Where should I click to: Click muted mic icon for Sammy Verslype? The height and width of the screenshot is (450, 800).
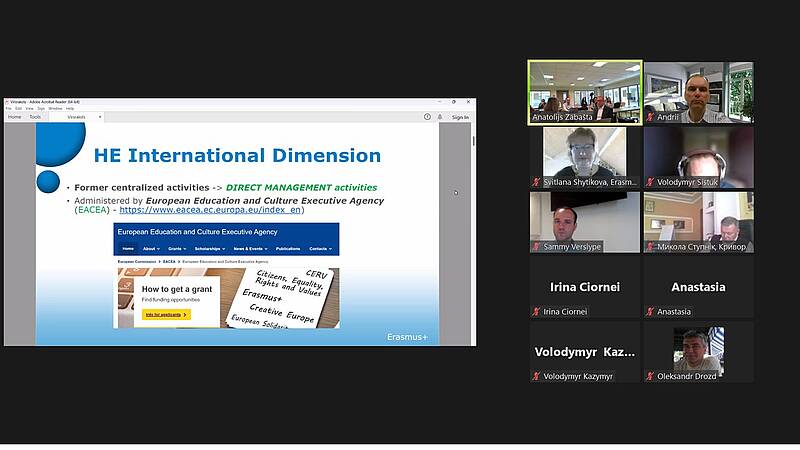(x=536, y=247)
